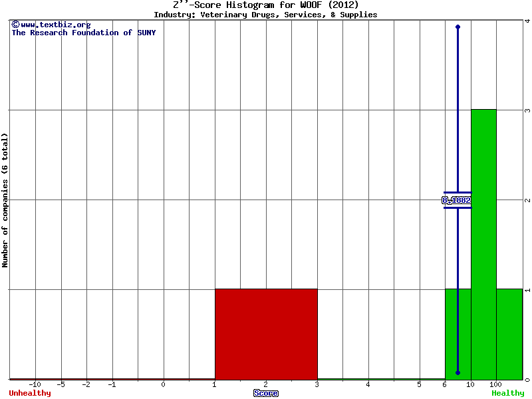Viewport: 532px width, 399px height.
Task: Click the x-axis tick label -5
Action: coord(61,384)
